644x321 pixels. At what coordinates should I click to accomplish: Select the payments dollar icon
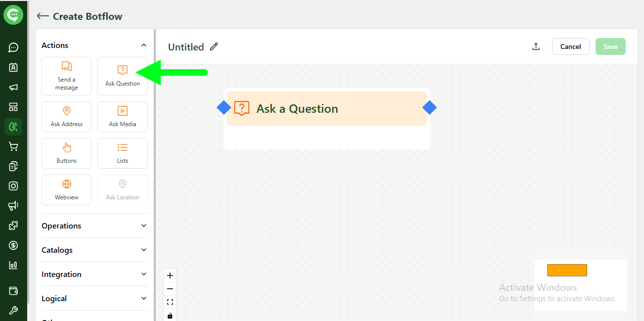13,245
